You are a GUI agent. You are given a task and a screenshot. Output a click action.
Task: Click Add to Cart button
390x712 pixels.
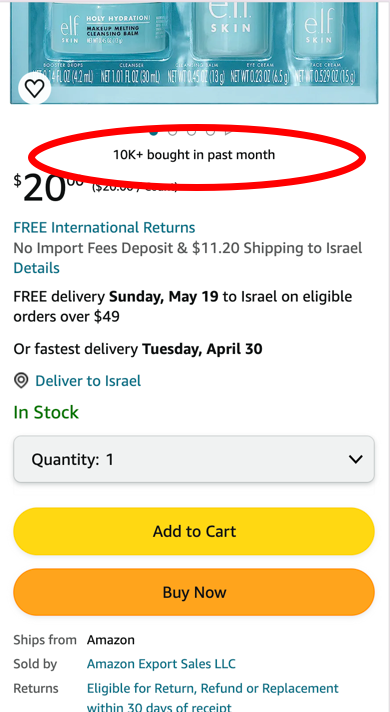[x=194, y=531]
